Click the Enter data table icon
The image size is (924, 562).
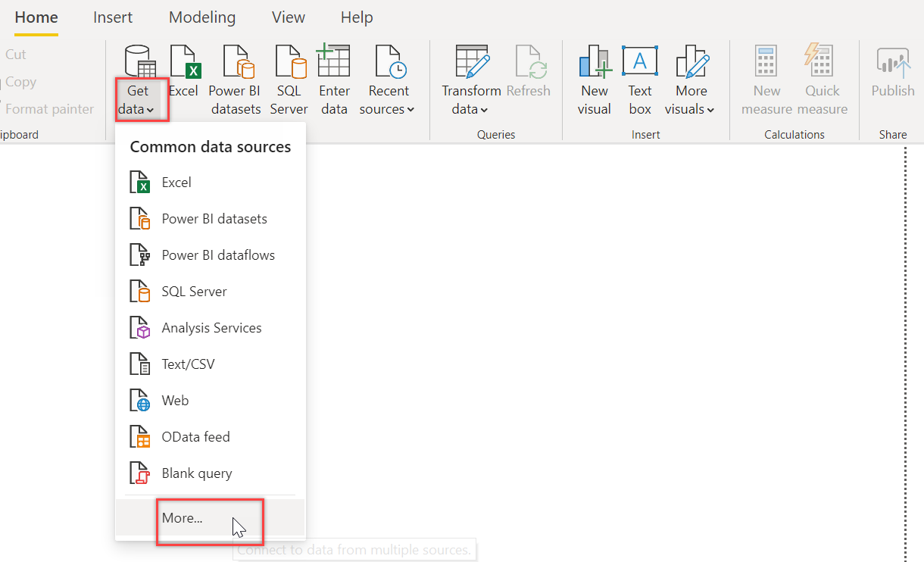(x=333, y=61)
